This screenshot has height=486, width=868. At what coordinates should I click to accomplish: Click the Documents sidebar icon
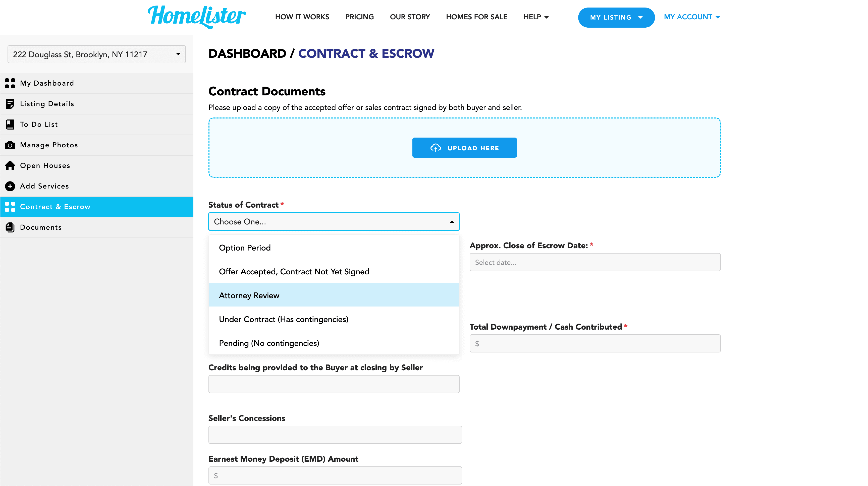[x=11, y=227]
